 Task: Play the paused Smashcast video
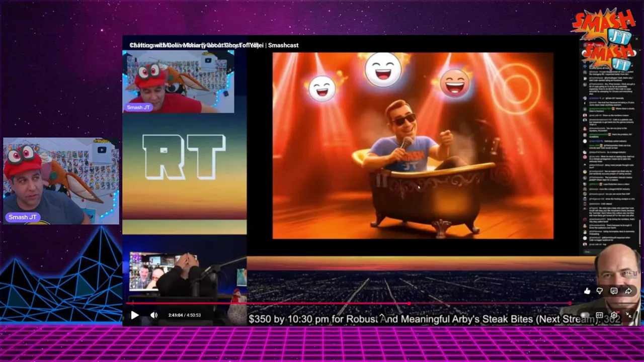pos(134,315)
